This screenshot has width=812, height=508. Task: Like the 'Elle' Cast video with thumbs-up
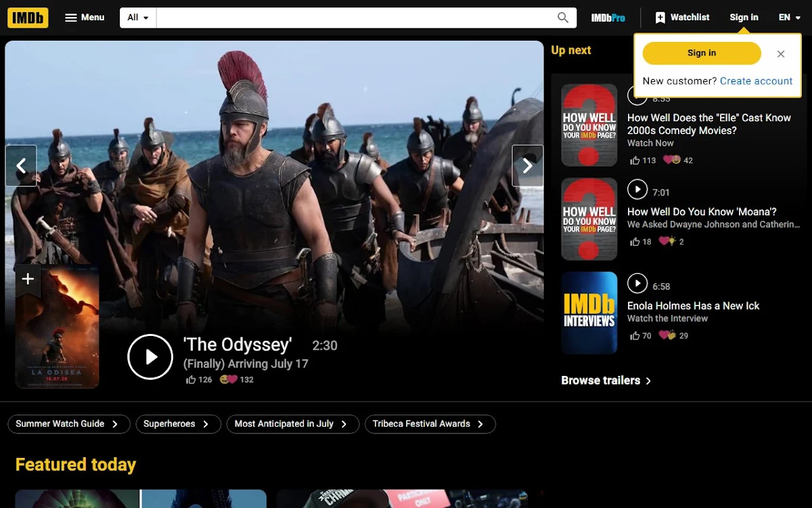(635, 161)
